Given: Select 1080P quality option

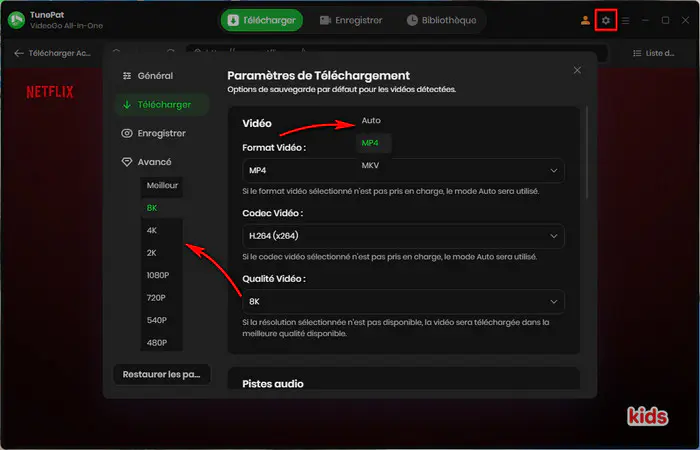Looking at the screenshot, I should [158, 275].
